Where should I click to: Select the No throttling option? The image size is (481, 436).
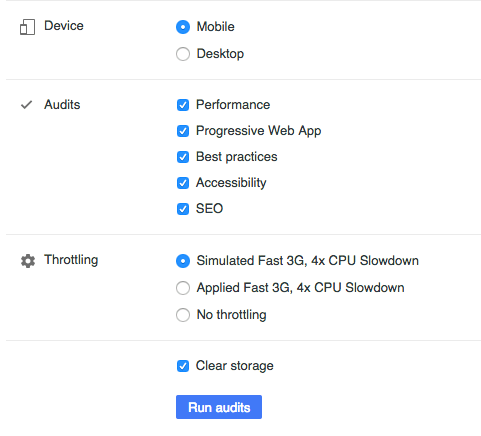[x=183, y=315]
